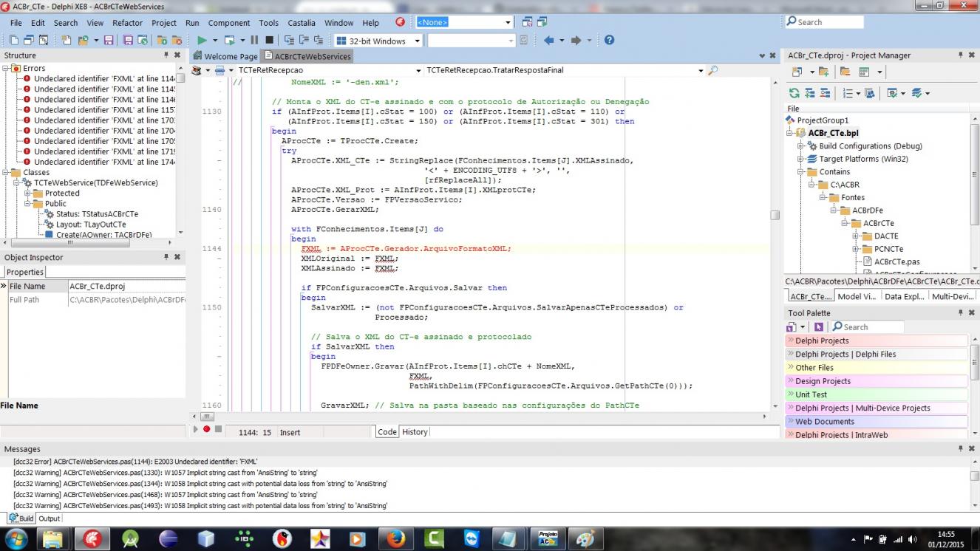The height and width of the screenshot is (551, 980).
Task: Click the blue Help question mark icon
Action: click(609, 41)
